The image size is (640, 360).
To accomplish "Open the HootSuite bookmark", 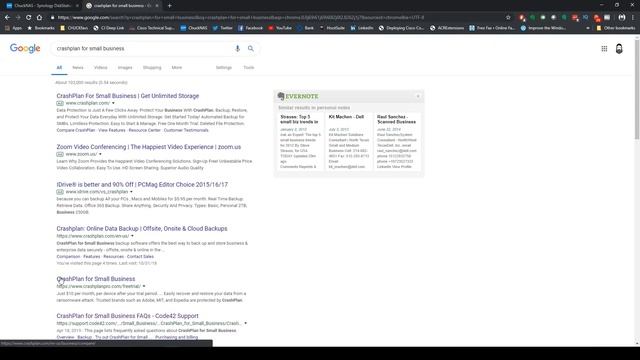I will coord(332,28).
